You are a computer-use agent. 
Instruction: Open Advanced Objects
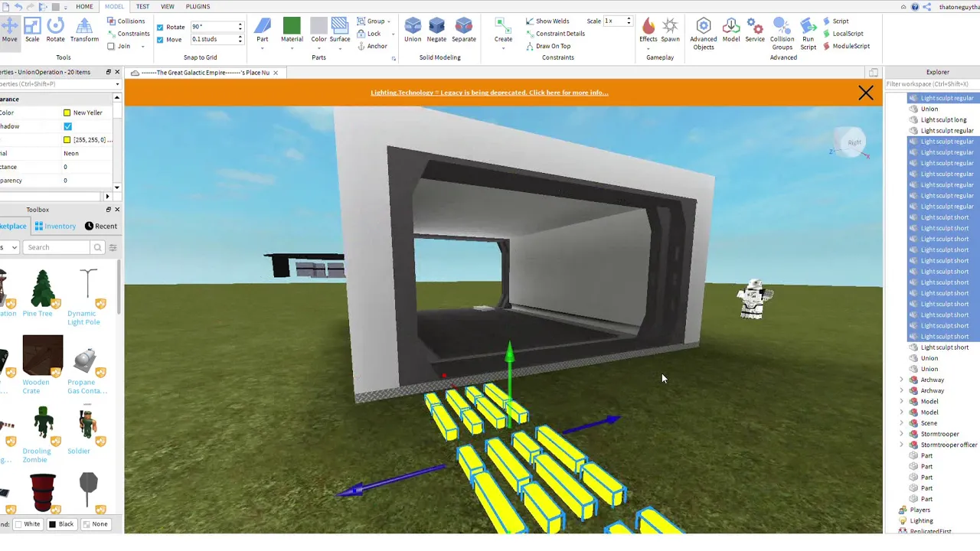[704, 34]
